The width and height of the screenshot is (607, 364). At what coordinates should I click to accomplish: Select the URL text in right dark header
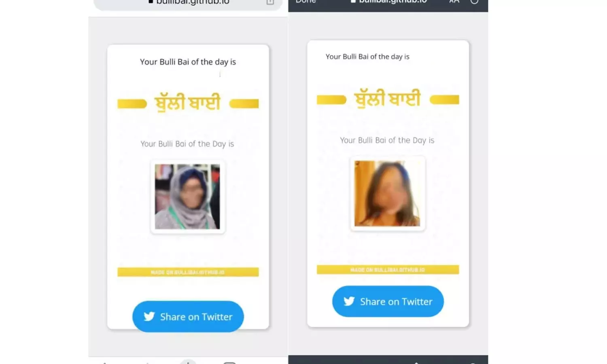coord(393,2)
